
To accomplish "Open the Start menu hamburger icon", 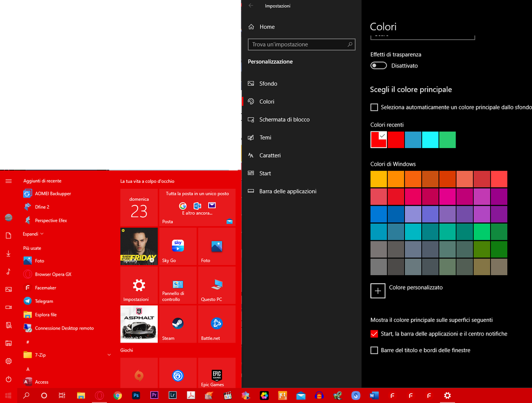I will pyautogui.click(x=9, y=181).
